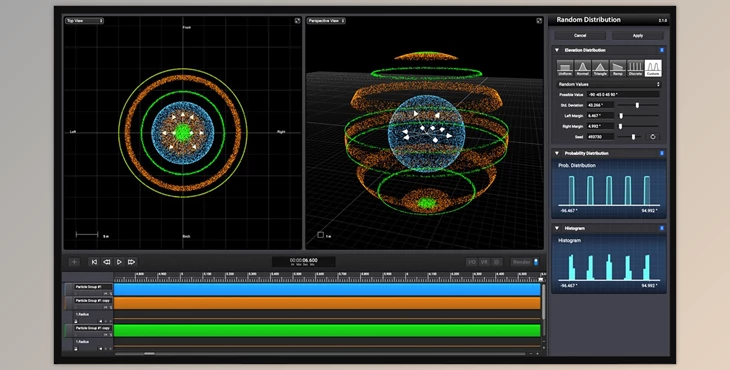Click the add track plus button
Image resolution: width=730 pixels, height=370 pixels.
point(74,262)
